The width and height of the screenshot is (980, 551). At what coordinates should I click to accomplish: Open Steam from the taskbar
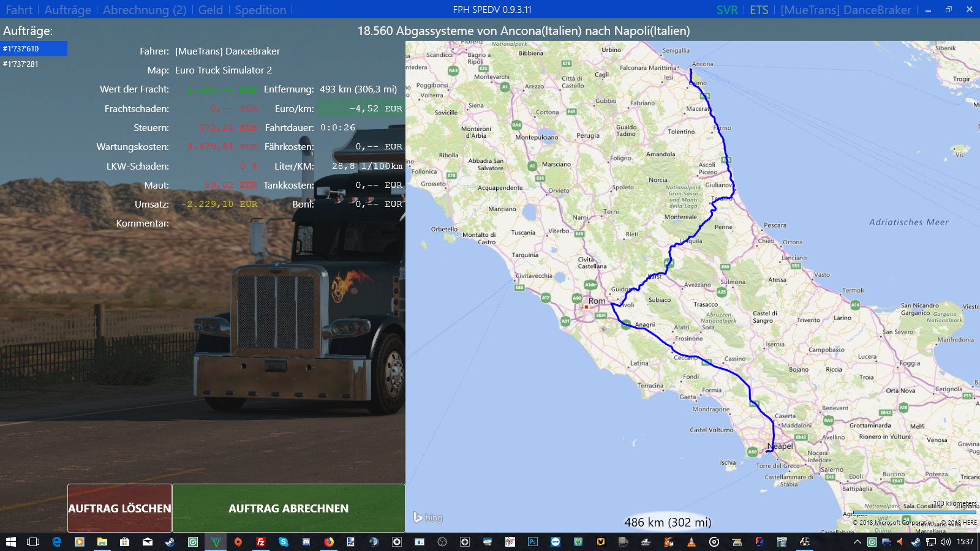tap(170, 542)
